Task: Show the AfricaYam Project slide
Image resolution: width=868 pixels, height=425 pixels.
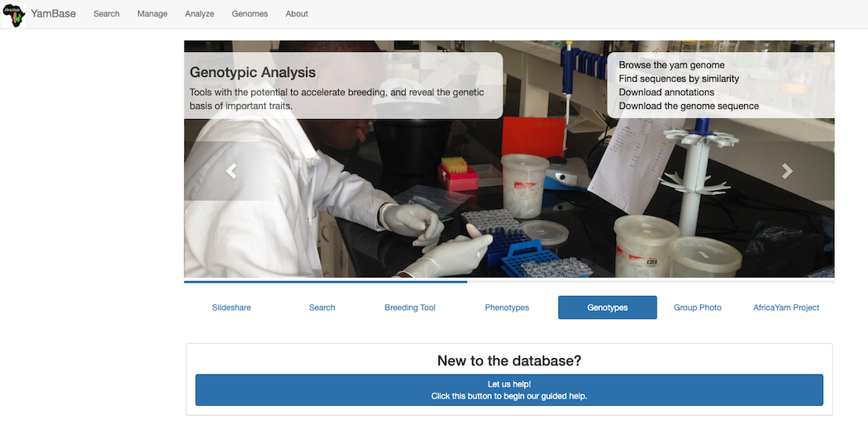Action: tap(786, 308)
